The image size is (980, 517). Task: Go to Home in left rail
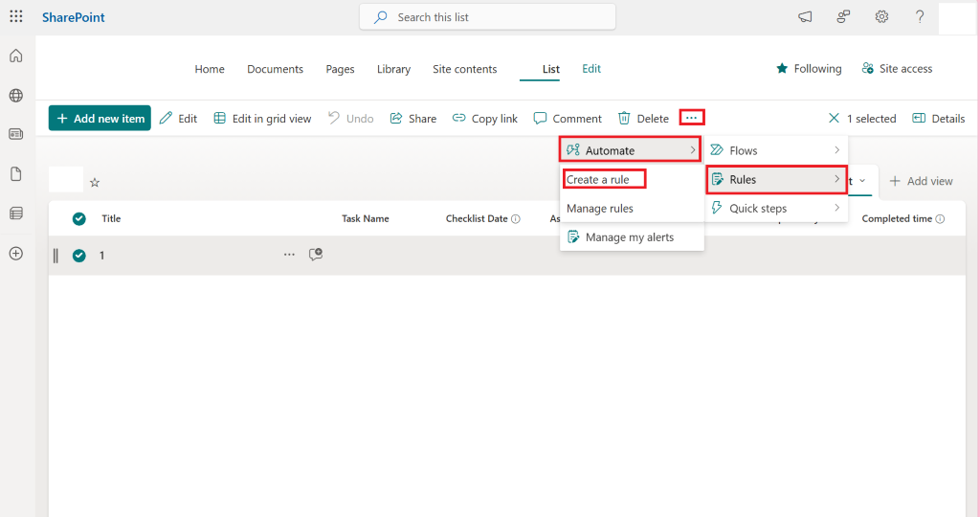point(16,56)
